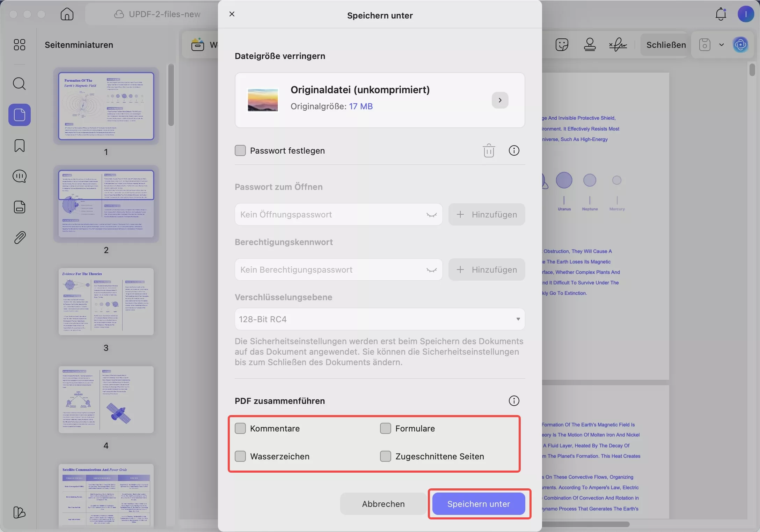The height and width of the screenshot is (532, 760).
Task: Select the stamp tool
Action: click(590, 45)
